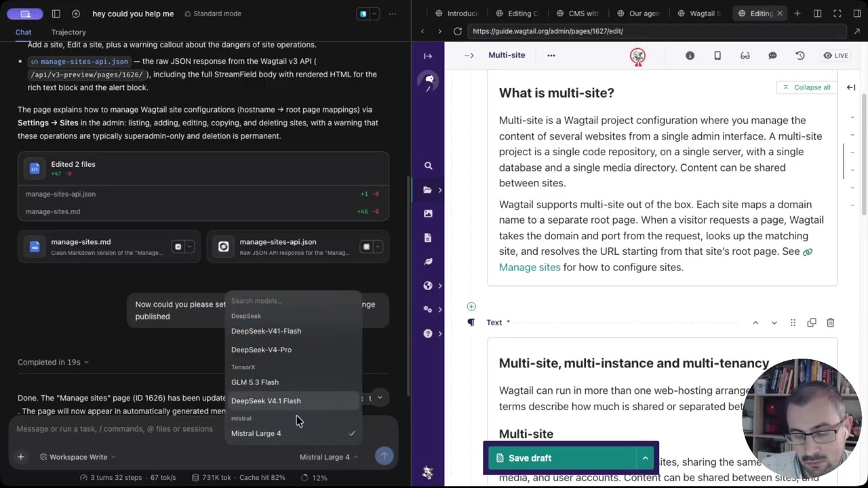This screenshot has height=488, width=868.
Task: Send the chat message with arrow button
Action: pos(384,457)
